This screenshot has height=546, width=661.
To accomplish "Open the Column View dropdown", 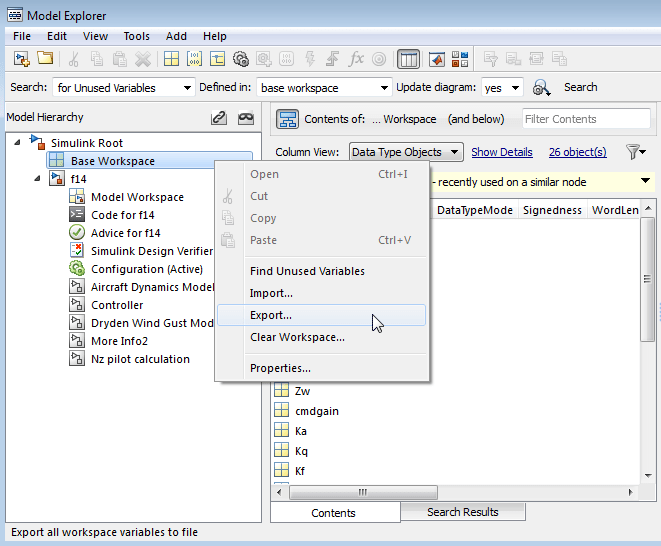I will (x=406, y=152).
